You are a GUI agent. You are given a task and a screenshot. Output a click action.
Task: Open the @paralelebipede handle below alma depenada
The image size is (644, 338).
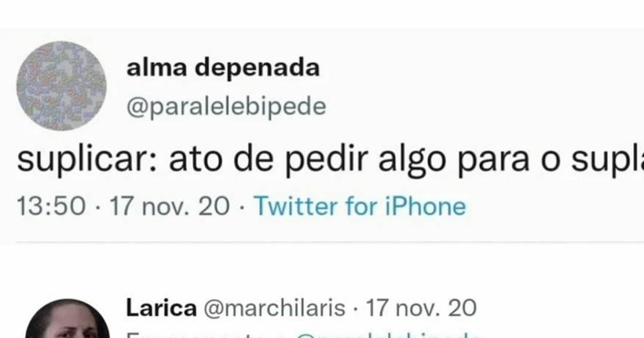click(226, 107)
